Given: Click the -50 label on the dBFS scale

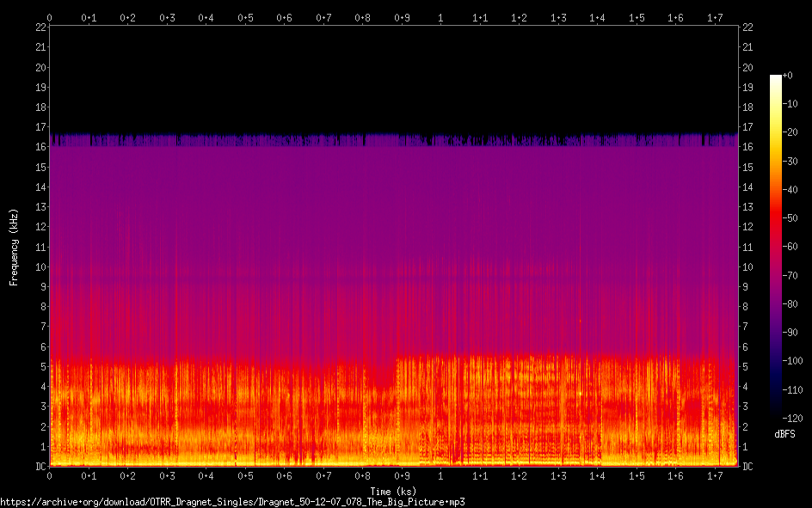Looking at the screenshot, I should (795, 217).
